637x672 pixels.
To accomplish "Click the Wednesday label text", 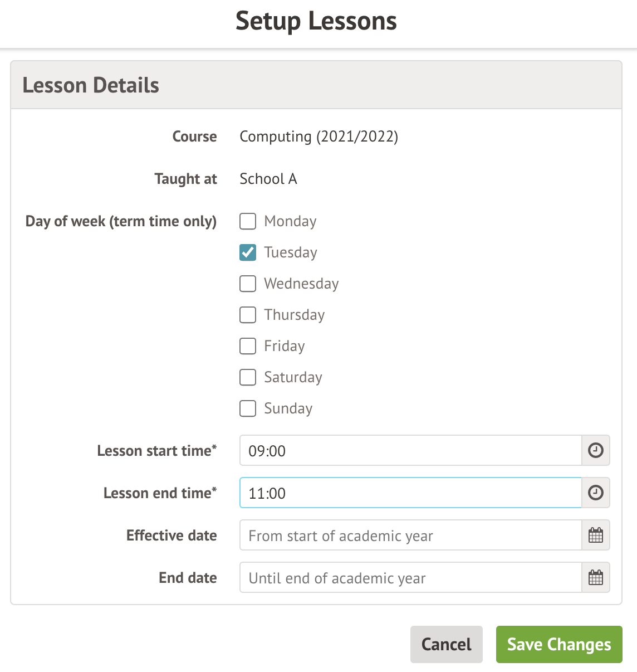I will pyautogui.click(x=301, y=284).
